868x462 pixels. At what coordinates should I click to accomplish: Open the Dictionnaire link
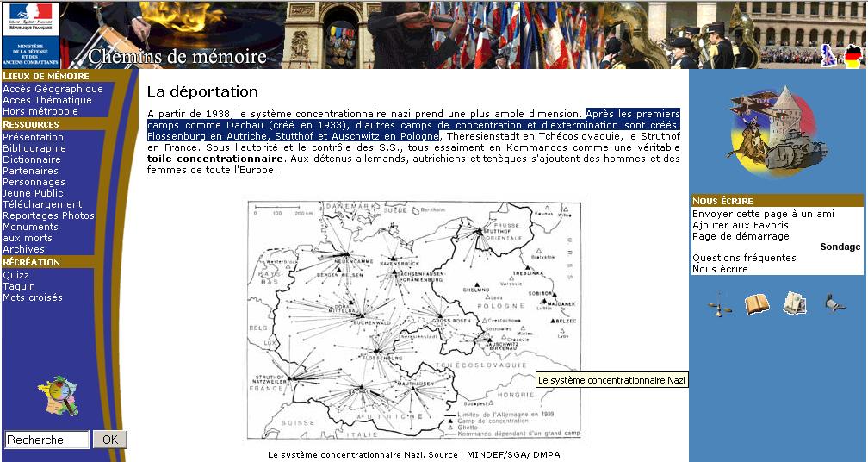32,159
